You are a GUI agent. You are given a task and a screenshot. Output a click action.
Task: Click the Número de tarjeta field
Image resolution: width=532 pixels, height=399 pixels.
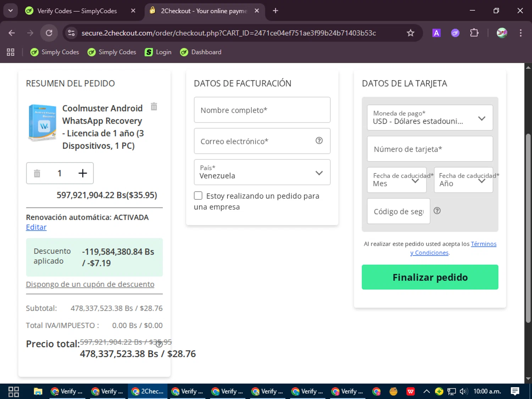(430, 149)
